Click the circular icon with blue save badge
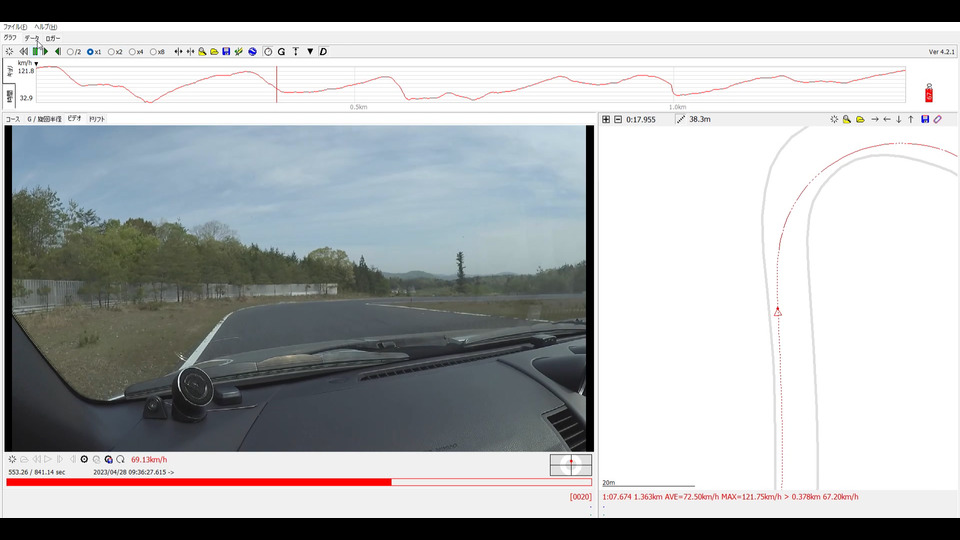 pos(108,459)
